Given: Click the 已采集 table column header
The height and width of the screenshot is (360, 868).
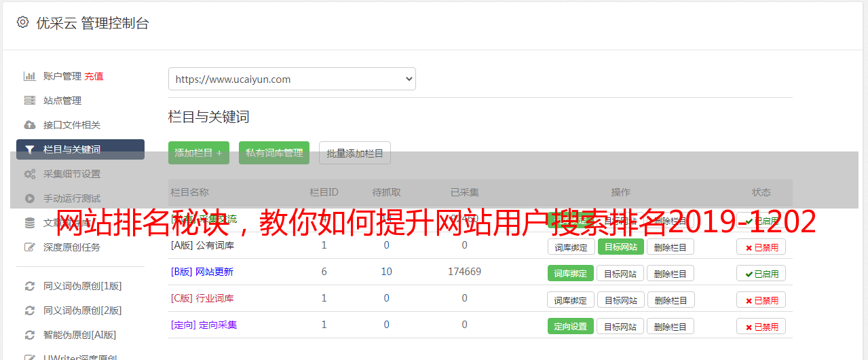Looking at the screenshot, I should (464, 192).
